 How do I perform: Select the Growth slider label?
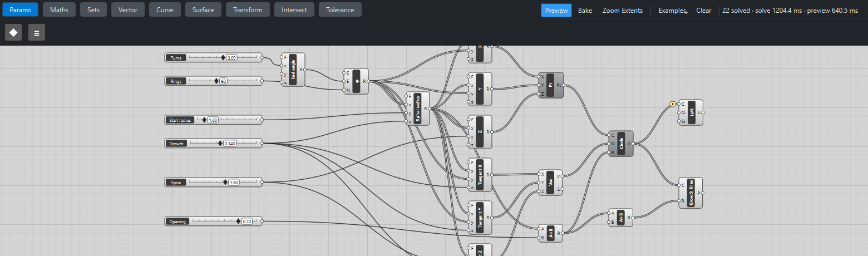point(177,143)
